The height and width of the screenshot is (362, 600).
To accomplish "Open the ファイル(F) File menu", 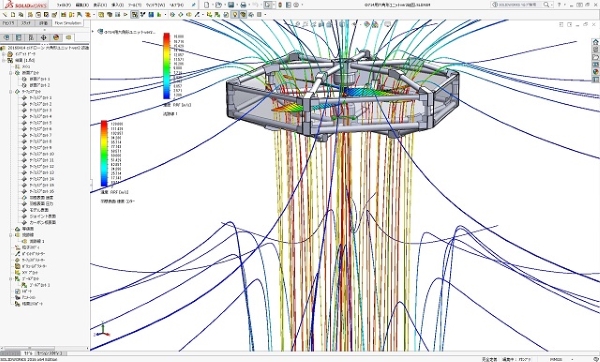I will (x=64, y=5).
